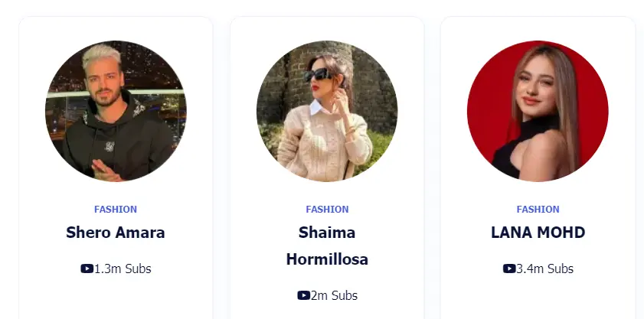
Task: Click the word Hormillosa in the middle card
Action: [x=327, y=259]
